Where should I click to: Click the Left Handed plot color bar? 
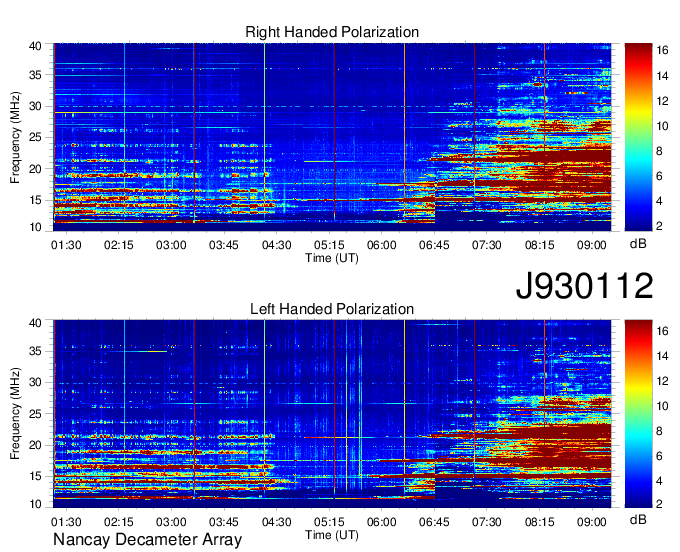point(638,414)
